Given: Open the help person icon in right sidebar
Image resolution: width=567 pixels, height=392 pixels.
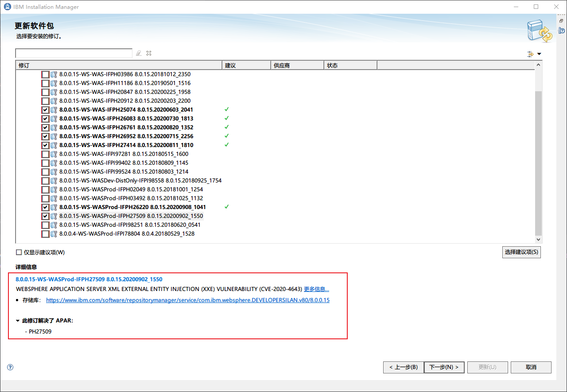Looking at the screenshot, I should [x=561, y=31].
